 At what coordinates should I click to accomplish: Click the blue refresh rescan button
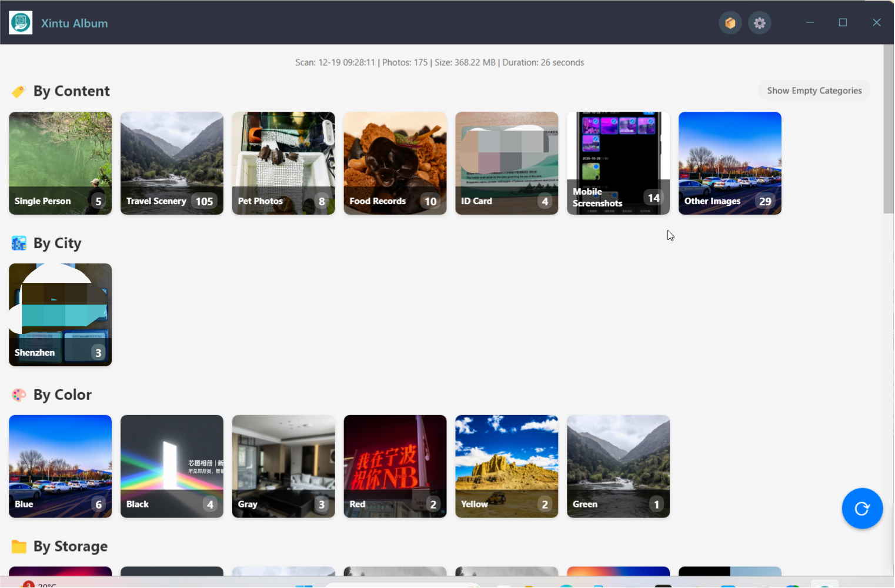click(861, 509)
